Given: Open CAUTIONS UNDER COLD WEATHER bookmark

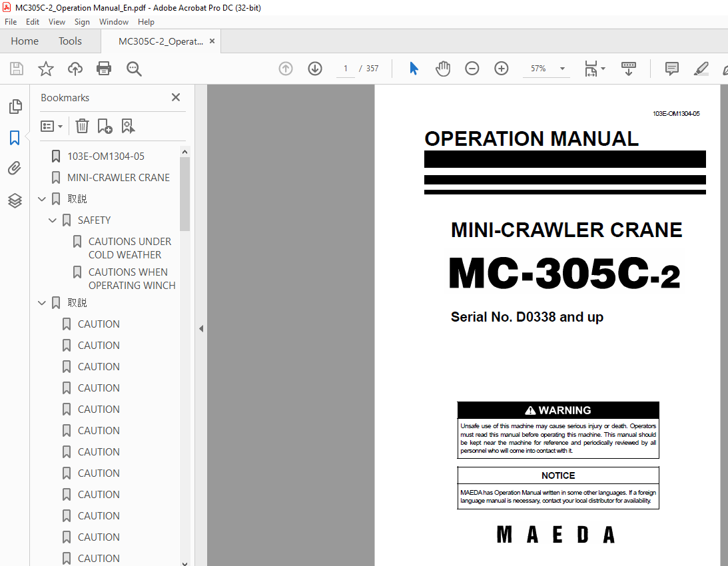Looking at the screenshot, I should point(129,248).
